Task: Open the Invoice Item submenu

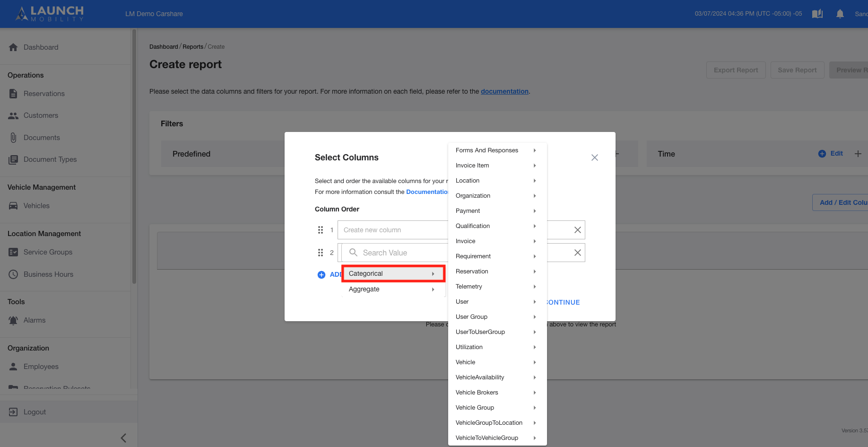Action: pos(497,166)
